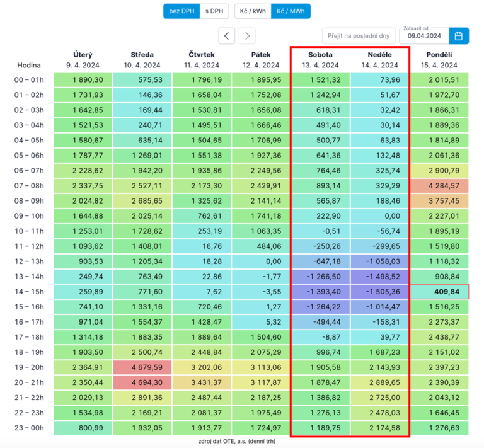Screen dimensions: 484x448
Task: Click the Sobota 13. 4. 2024 header
Action: 320,59
